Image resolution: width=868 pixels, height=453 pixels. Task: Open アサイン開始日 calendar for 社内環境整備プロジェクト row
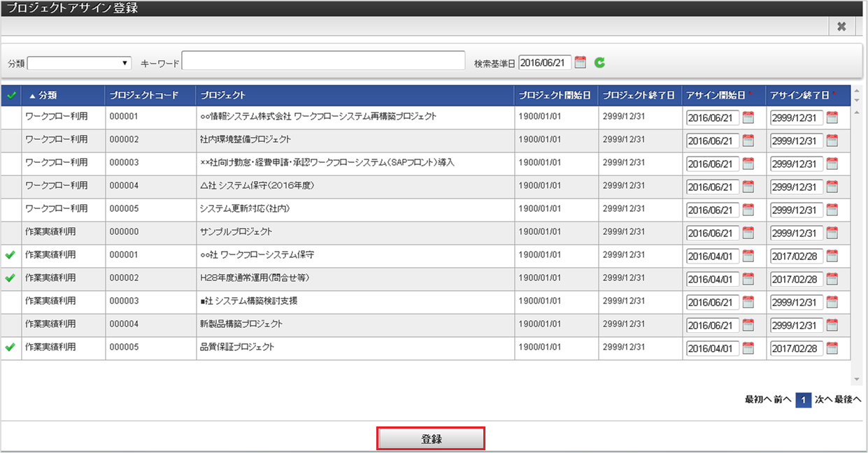(748, 141)
